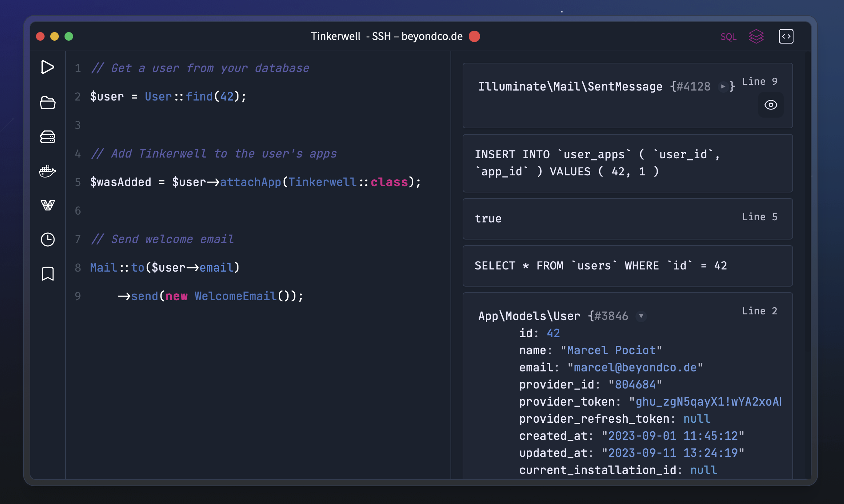The image size is (844, 504).
Task: Run the code with the play icon
Action: 47,67
